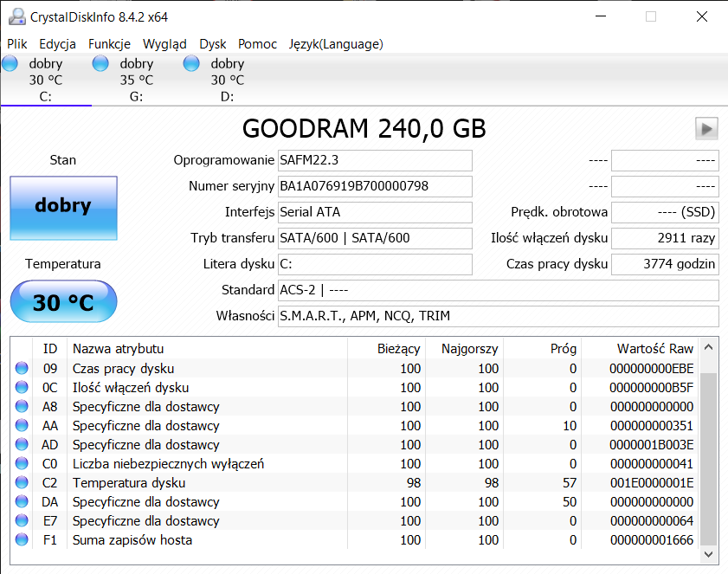Click raw value 0000001B003E
The width and height of the screenshot is (728, 574).
click(x=652, y=444)
